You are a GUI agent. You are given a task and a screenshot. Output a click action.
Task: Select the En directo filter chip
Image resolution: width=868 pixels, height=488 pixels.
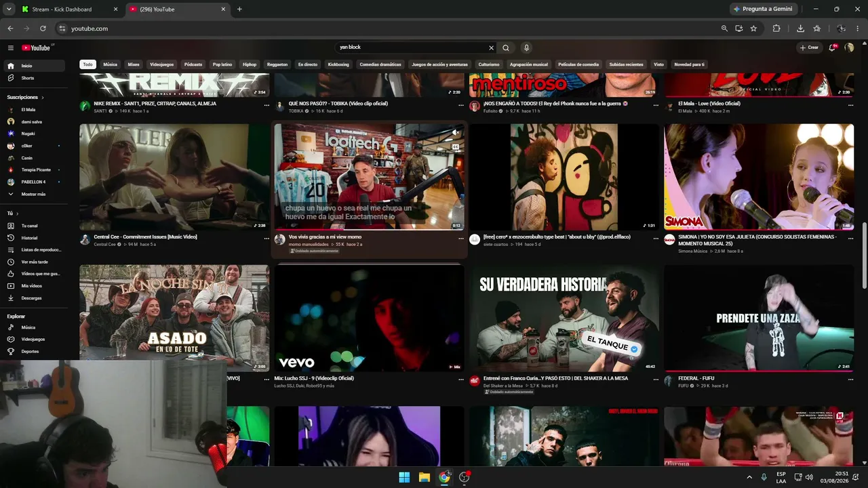point(308,64)
